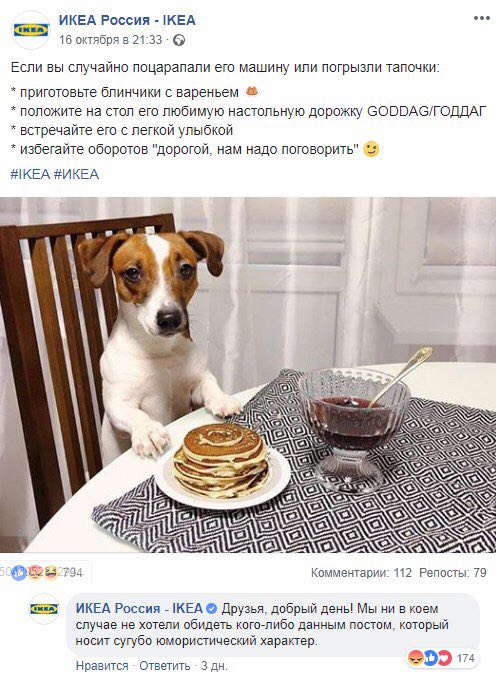Click the #ИКЕА hashtag
The width and height of the screenshot is (496, 686).
click(x=77, y=174)
